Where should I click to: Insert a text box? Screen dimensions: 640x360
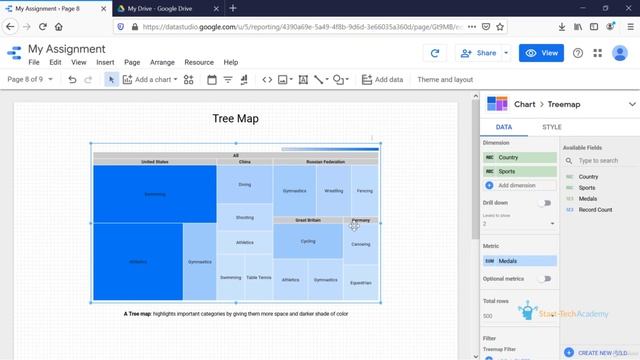point(303,80)
